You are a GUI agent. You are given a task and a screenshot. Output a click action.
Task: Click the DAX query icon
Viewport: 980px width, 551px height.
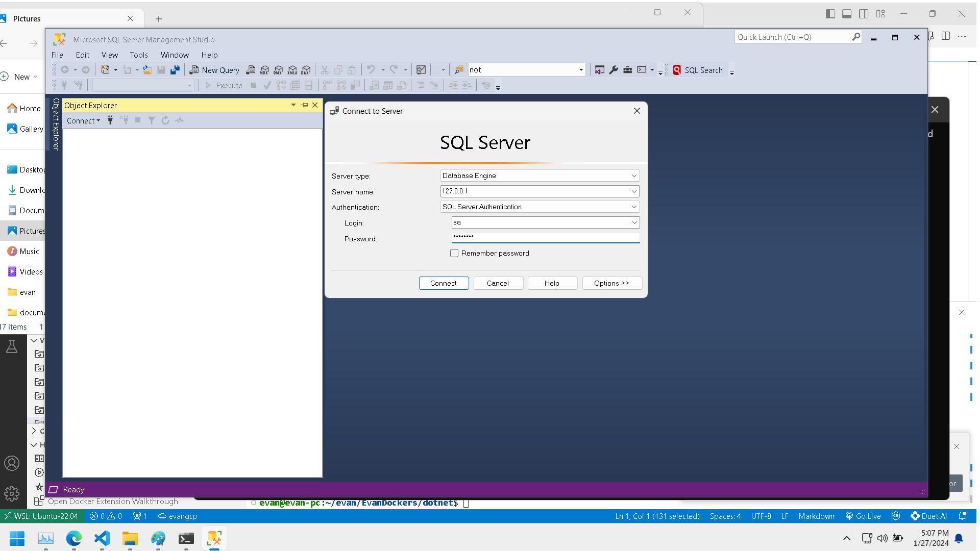coord(306,70)
